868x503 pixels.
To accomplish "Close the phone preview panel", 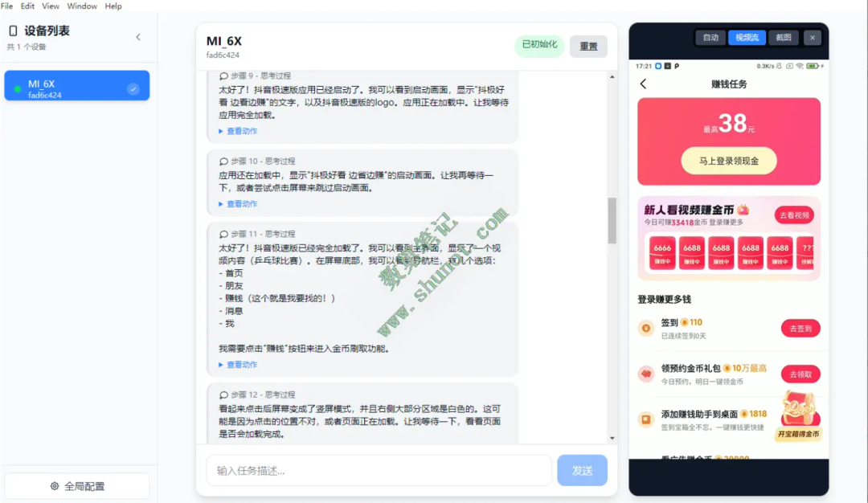I will [812, 38].
